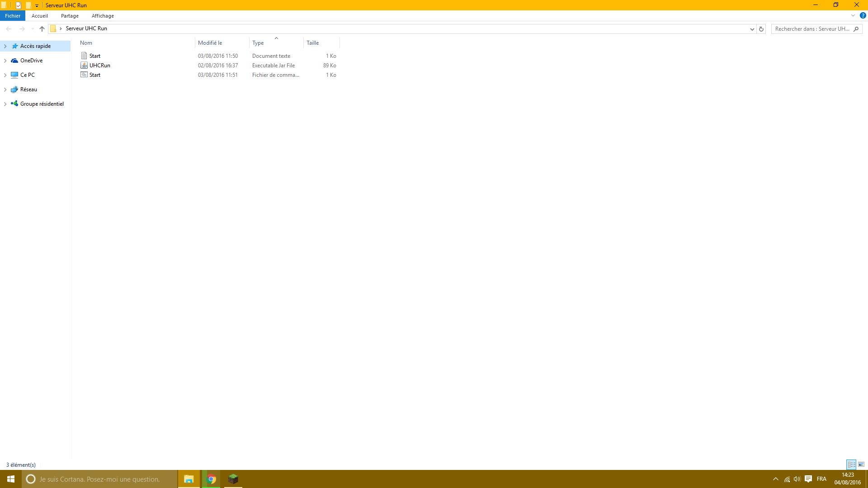Open Customize Quick Access Toolbar dropdown

pyautogui.click(x=37, y=5)
